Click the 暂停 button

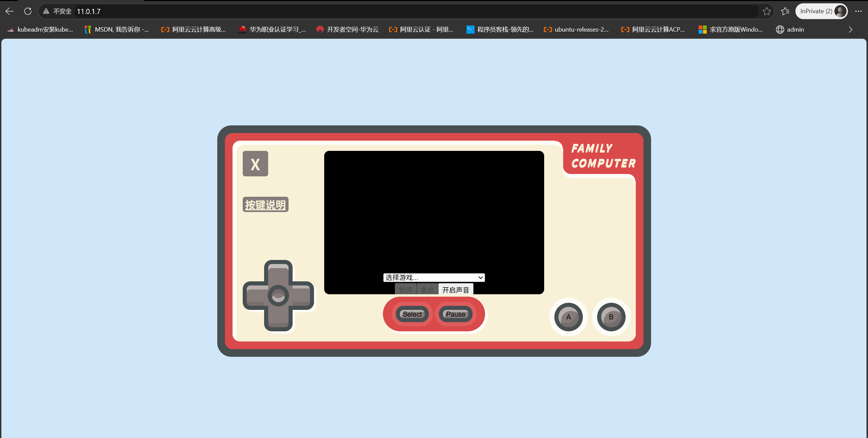click(406, 290)
